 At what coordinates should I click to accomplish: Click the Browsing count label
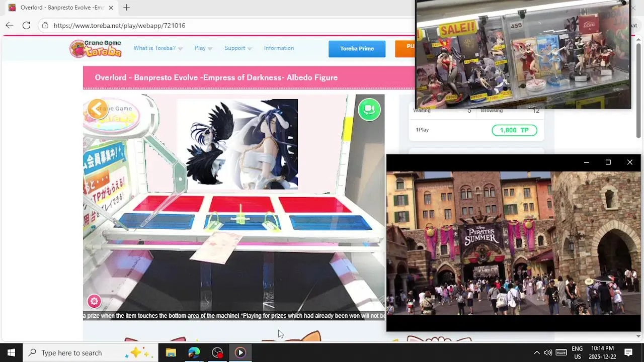(492, 111)
